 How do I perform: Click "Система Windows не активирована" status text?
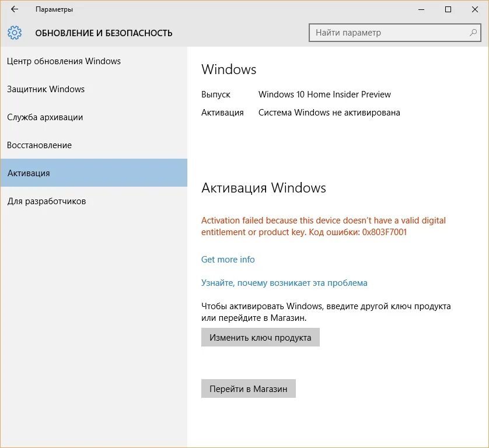click(329, 113)
